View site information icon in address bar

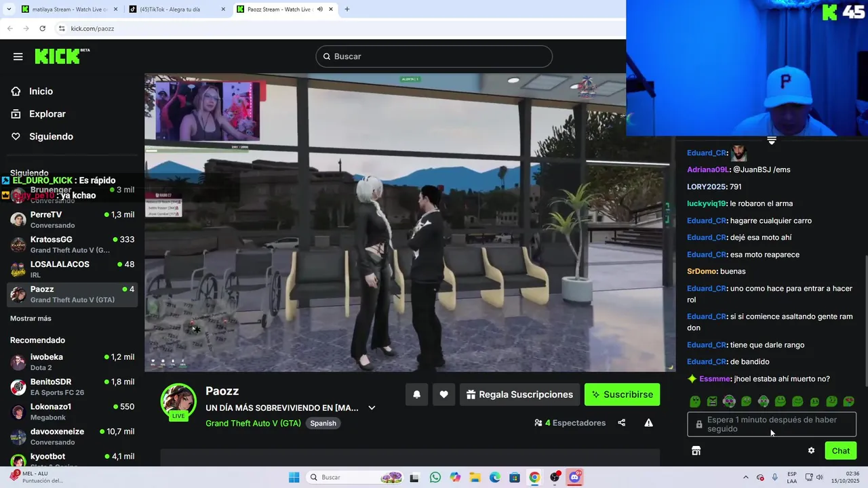[x=62, y=28]
